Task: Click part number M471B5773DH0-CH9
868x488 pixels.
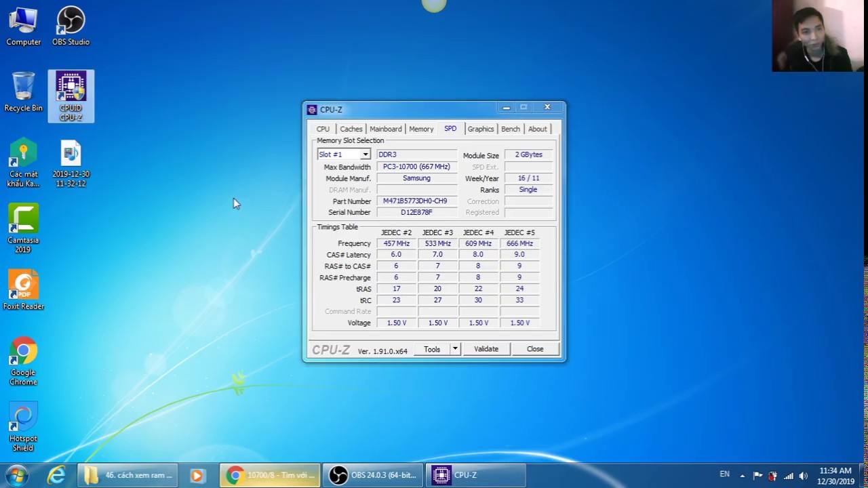Action: click(416, 201)
